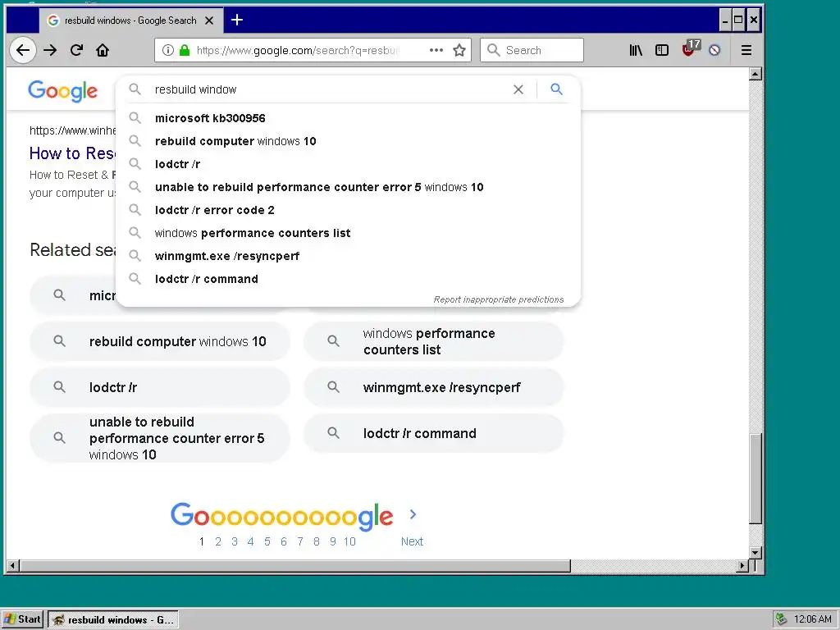Click the green padlock security icon
This screenshot has width=840, height=630.
point(185,50)
